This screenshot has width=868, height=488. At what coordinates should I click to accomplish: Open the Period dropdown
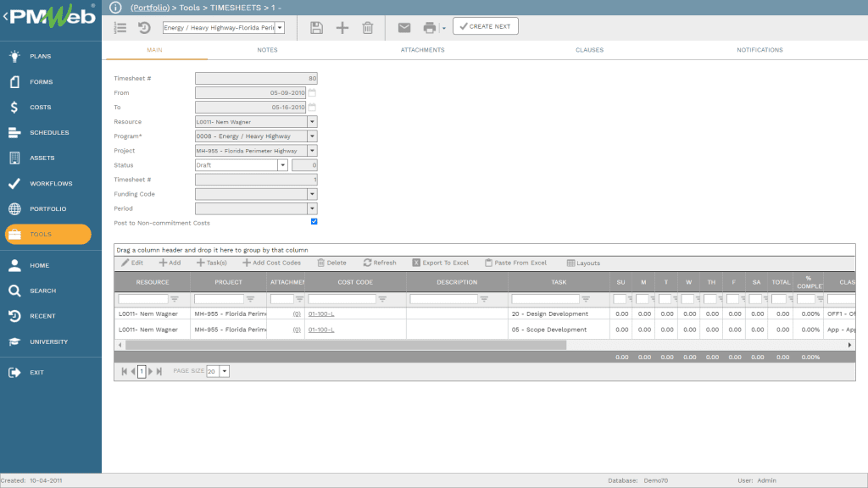312,208
